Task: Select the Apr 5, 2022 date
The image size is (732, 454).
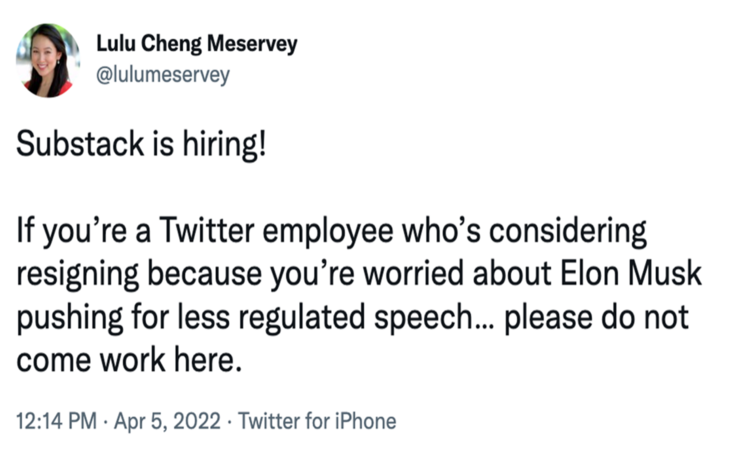Action: (167, 421)
